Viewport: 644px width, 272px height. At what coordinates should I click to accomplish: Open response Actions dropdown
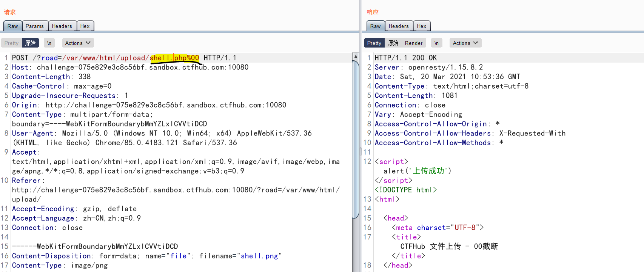465,43
